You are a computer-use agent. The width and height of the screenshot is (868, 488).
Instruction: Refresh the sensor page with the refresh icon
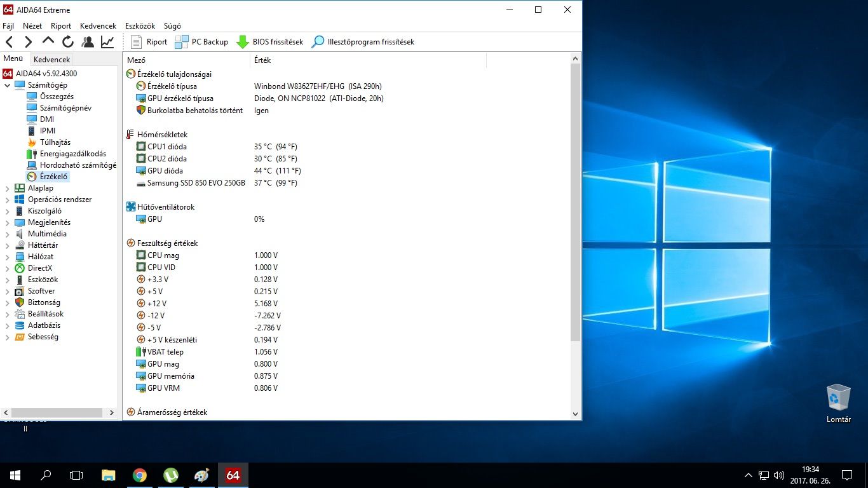click(68, 42)
